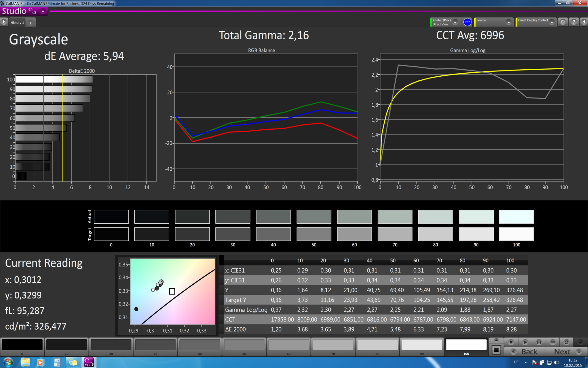This screenshot has height=368, width=588.
Task: Toggle continuous read infinity icon
Action: click(x=552, y=342)
